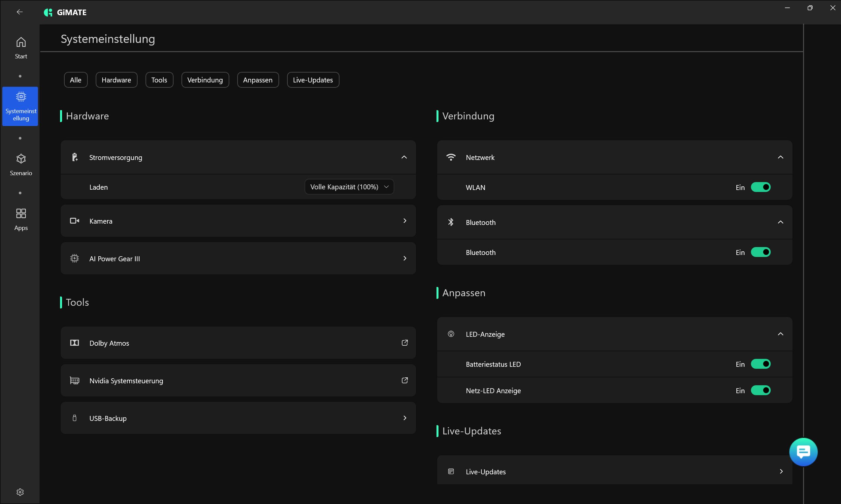Collapse the LED-Anzeige section

click(781, 334)
